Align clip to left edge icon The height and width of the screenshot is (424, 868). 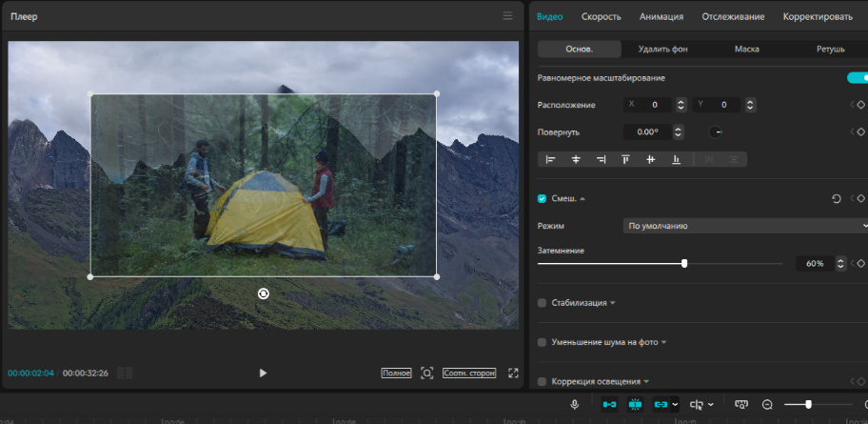pyautogui.click(x=550, y=160)
